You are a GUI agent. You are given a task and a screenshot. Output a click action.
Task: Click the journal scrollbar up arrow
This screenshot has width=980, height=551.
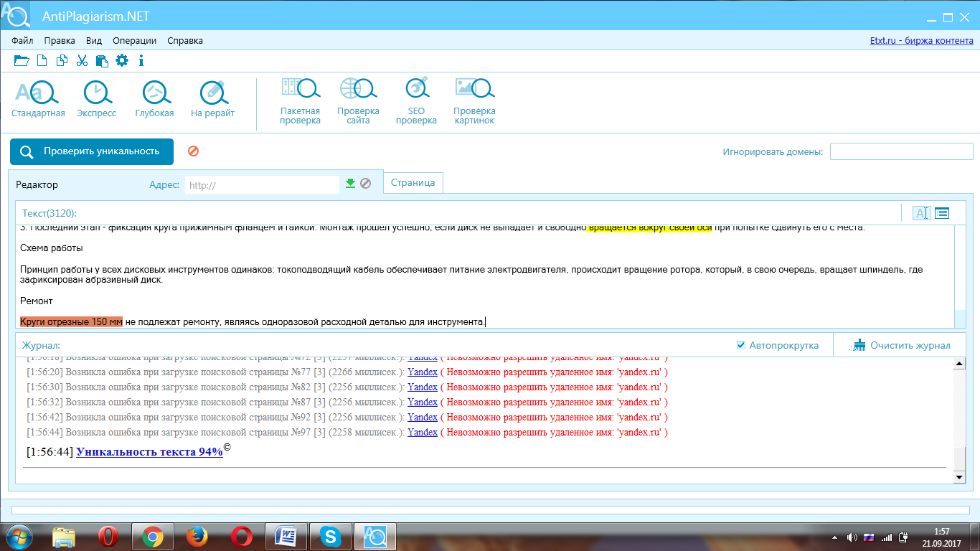pyautogui.click(x=959, y=364)
